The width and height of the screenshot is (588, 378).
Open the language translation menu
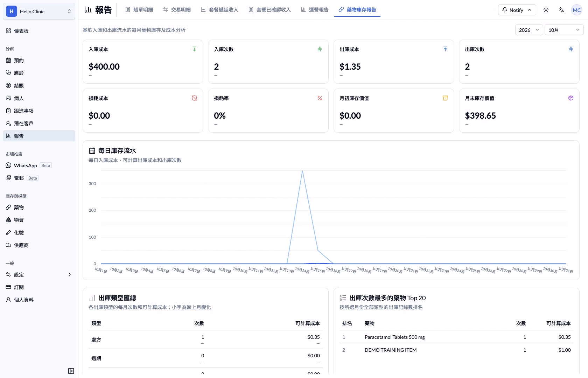click(561, 10)
